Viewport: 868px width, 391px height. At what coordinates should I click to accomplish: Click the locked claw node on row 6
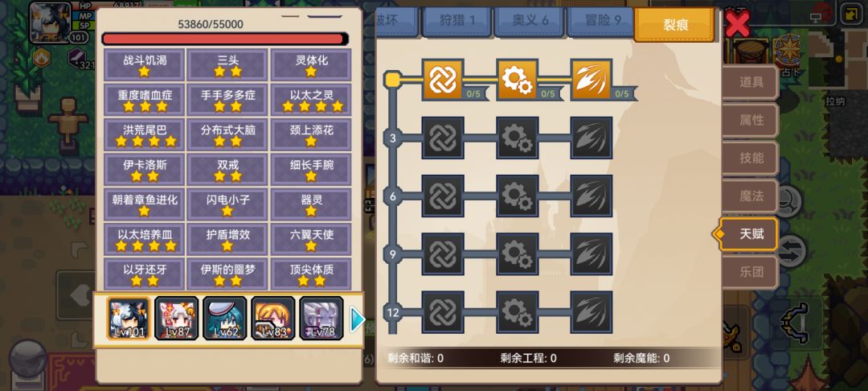point(592,196)
